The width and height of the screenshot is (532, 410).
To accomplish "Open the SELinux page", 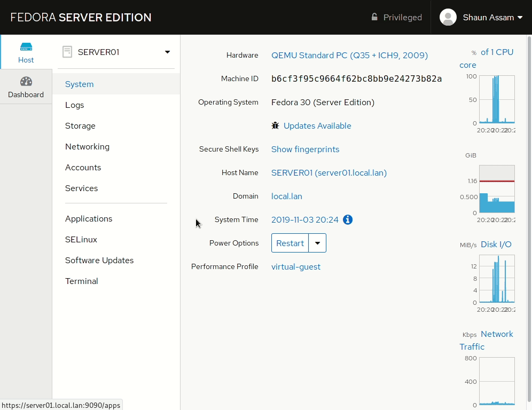I will click(x=81, y=239).
